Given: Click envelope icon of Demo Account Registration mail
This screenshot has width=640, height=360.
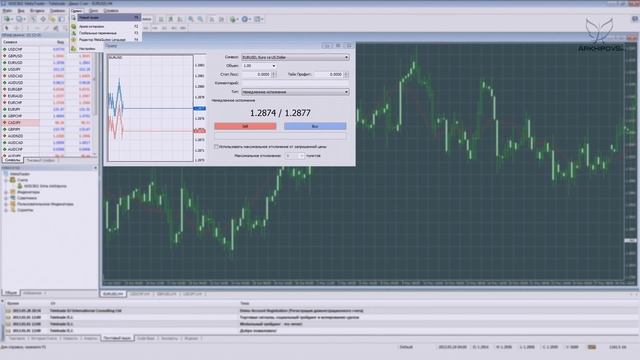Looking at the screenshot, I should tap(8, 311).
